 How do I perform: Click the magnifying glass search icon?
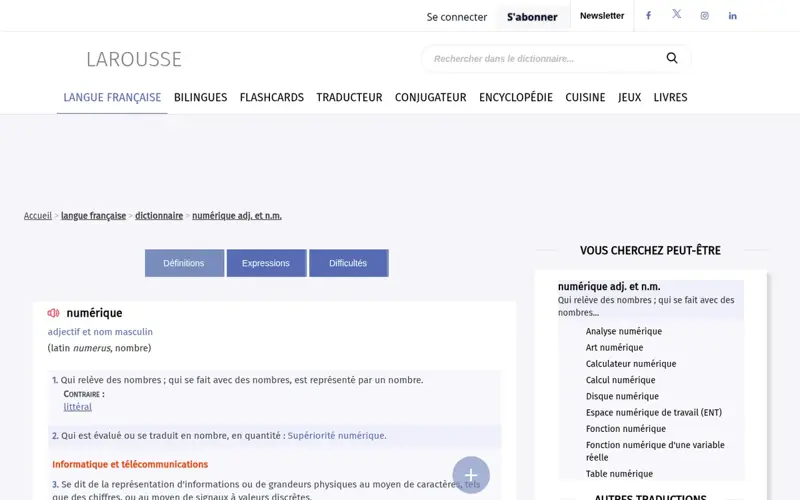pyautogui.click(x=672, y=58)
